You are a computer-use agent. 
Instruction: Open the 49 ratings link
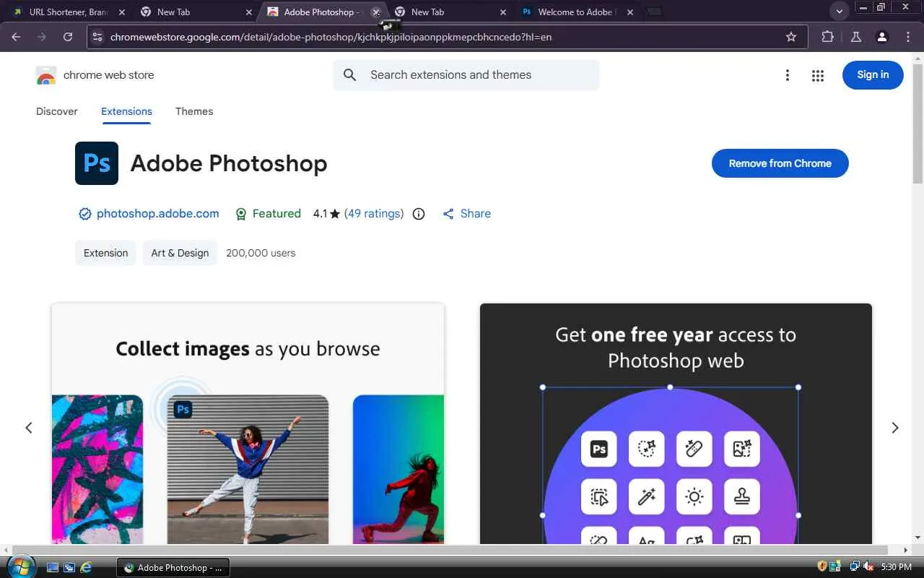coord(374,214)
